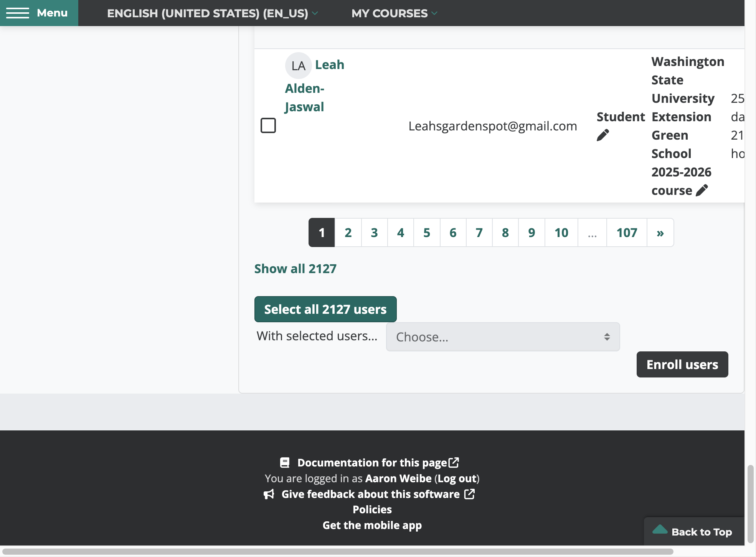Click the feedback megaphone icon
Viewport: 756px width, 557px height.
click(x=269, y=494)
